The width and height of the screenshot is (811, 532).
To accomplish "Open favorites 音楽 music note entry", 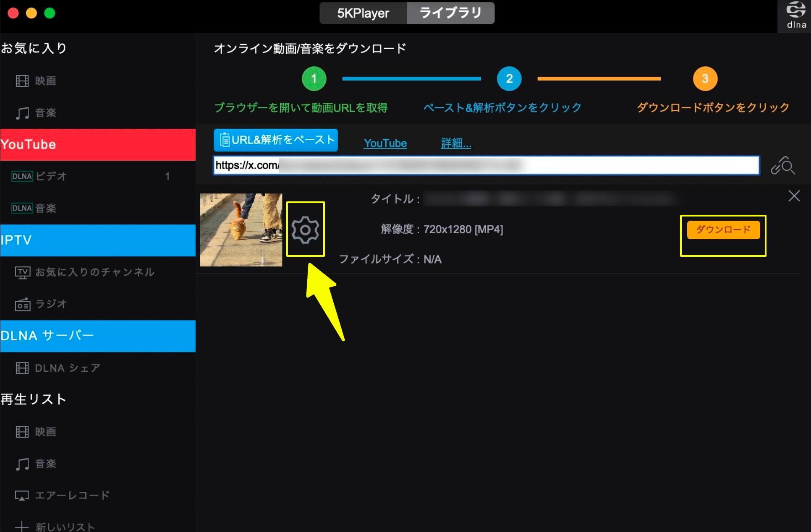I will click(36, 112).
